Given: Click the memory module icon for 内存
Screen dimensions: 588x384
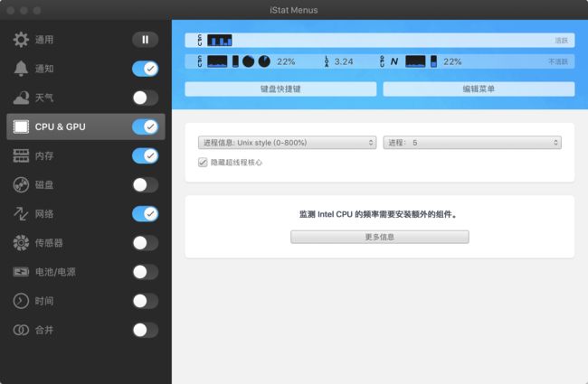Looking at the screenshot, I should pyautogui.click(x=21, y=155).
